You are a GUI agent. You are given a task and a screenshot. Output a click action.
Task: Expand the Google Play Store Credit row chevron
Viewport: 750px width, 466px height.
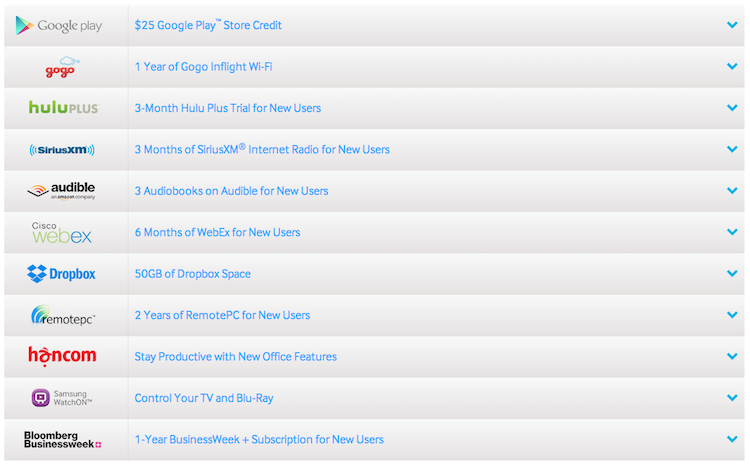[732, 25]
